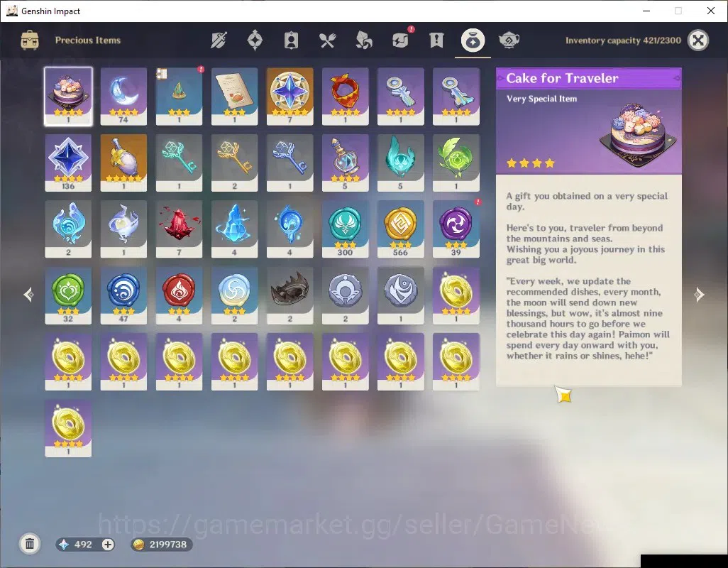
Task: Click the large cake image in details panel
Action: point(637,135)
